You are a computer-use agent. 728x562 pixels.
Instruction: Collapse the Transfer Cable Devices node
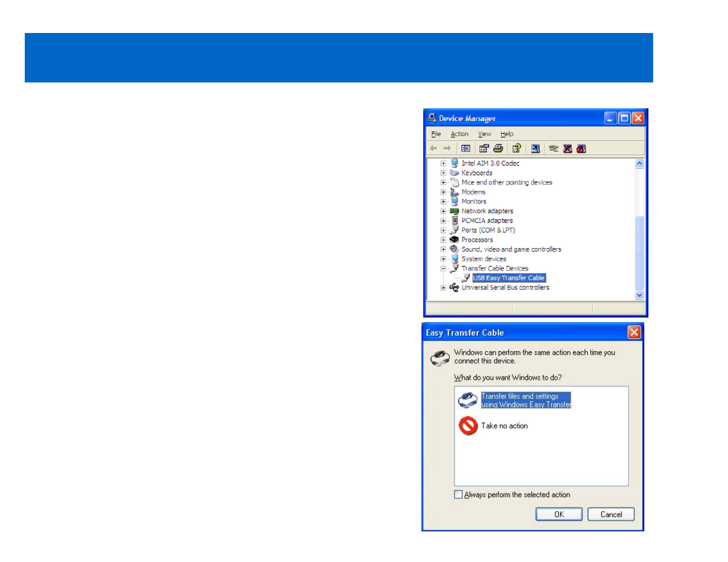pos(443,268)
